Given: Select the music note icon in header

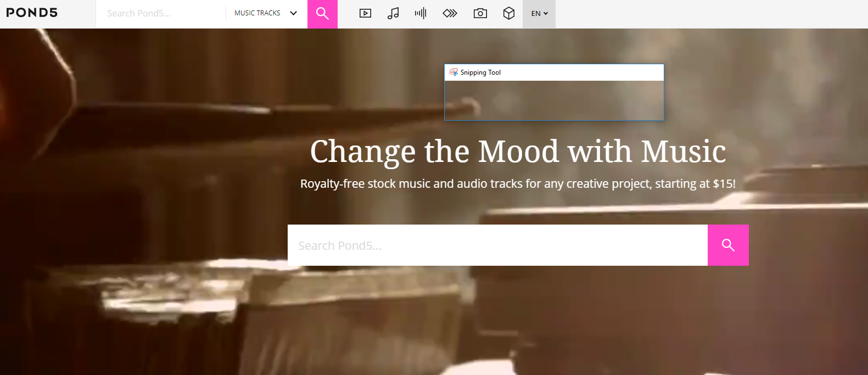Looking at the screenshot, I should tap(393, 13).
